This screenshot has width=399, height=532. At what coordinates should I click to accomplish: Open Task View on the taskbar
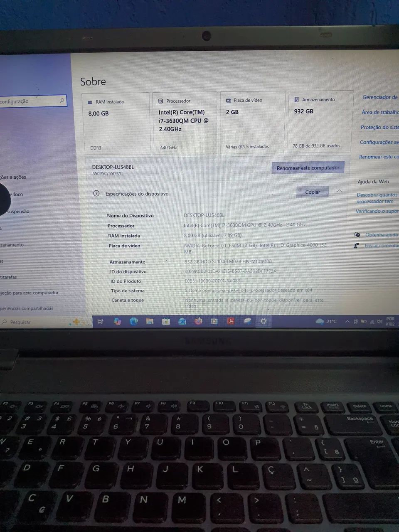coord(100,321)
